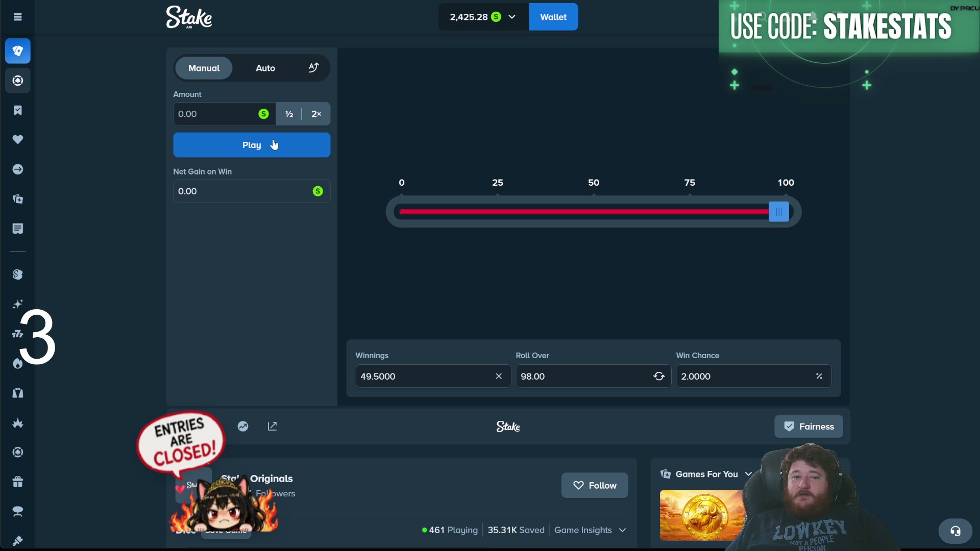Swap Roll Over direction with refresh icon
980x551 pixels.
tap(659, 377)
